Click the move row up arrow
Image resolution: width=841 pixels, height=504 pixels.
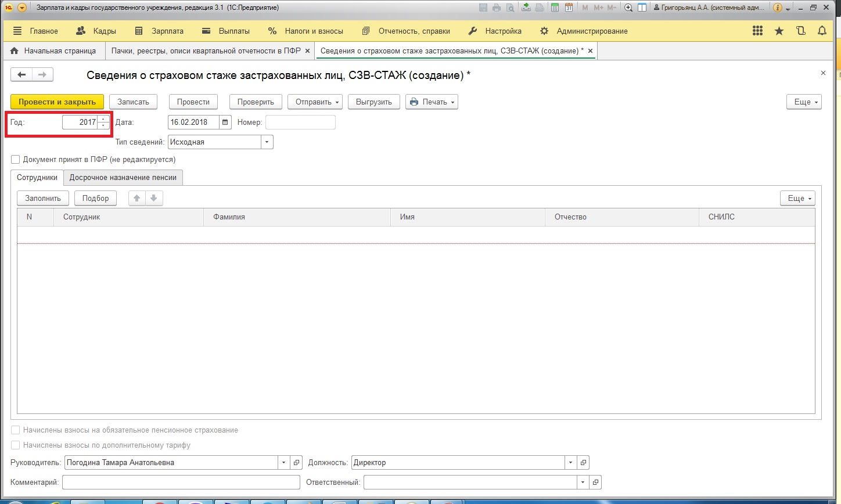coord(137,198)
